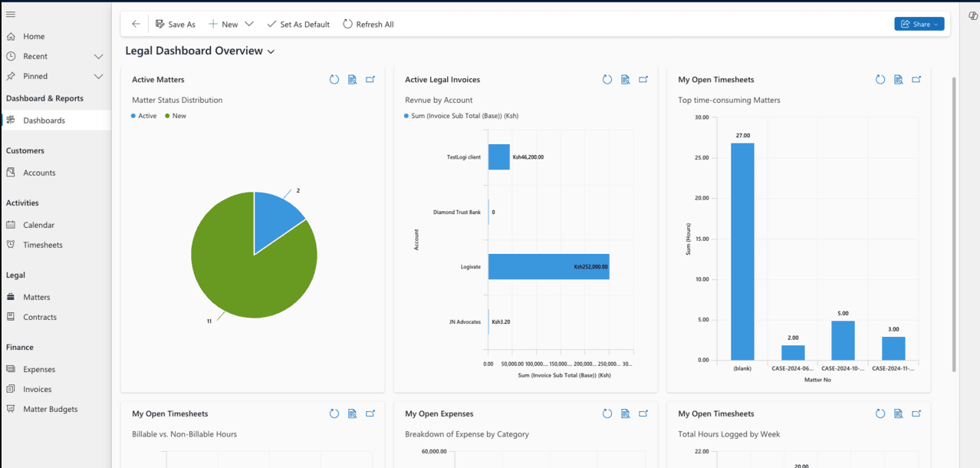
Task: Click the Breakdown of Expense by Category subtitle
Action: pyautogui.click(x=467, y=434)
